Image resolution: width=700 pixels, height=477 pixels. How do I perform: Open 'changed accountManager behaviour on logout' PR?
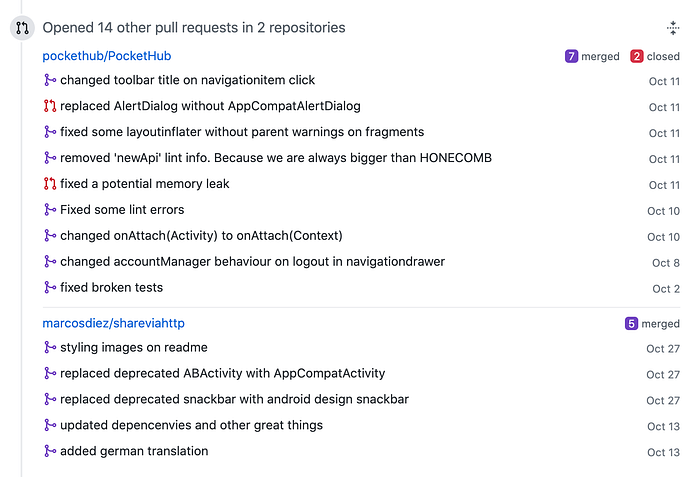point(252,261)
